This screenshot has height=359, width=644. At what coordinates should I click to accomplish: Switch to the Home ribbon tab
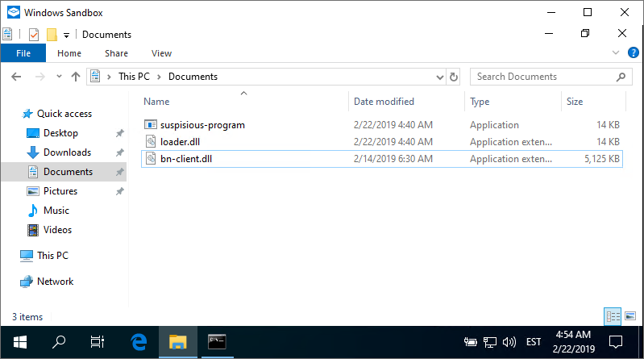[x=69, y=53]
